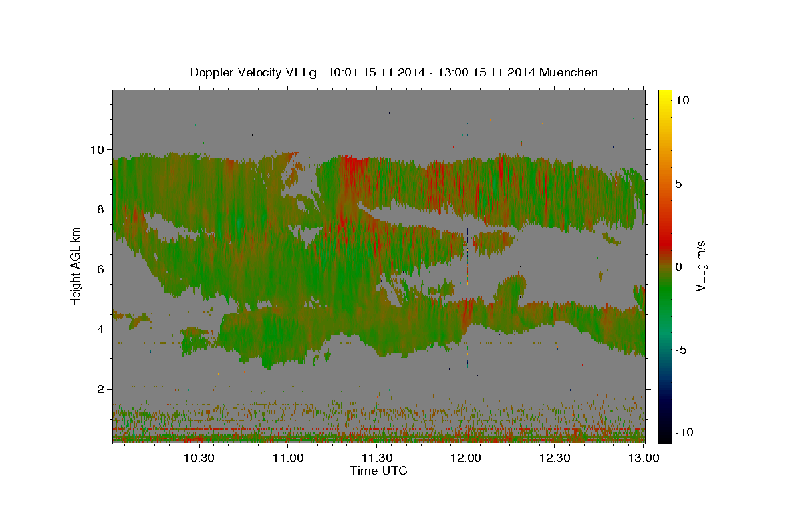The height and width of the screenshot is (532, 798).
Task: Click the 'Muenchen' location text in title
Action: [x=569, y=72]
